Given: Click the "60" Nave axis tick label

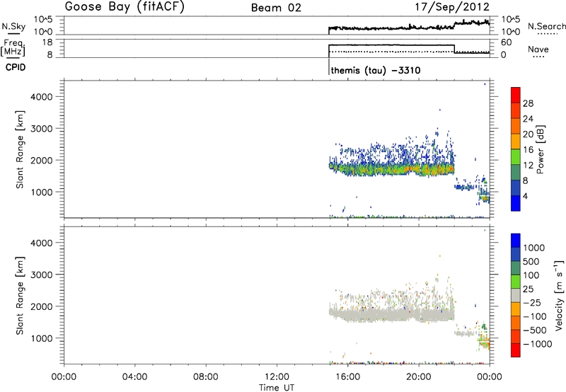Looking at the screenshot, I should tap(507, 42).
